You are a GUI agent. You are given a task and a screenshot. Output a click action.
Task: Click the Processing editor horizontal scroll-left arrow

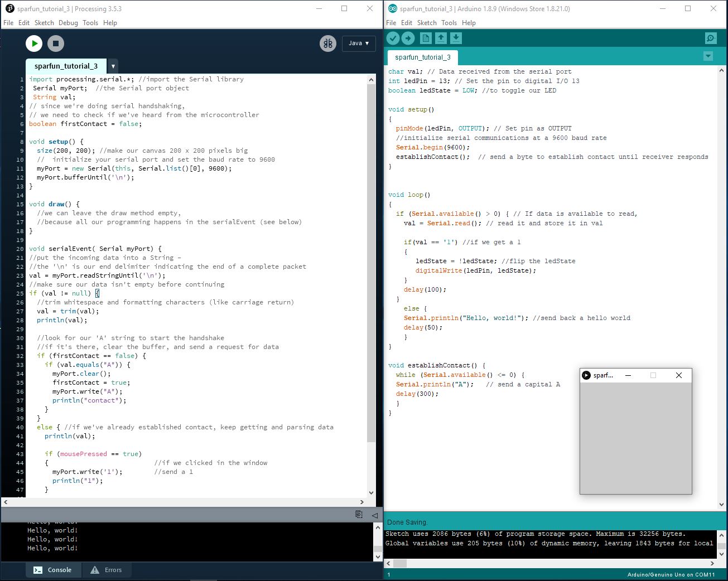pos(6,502)
